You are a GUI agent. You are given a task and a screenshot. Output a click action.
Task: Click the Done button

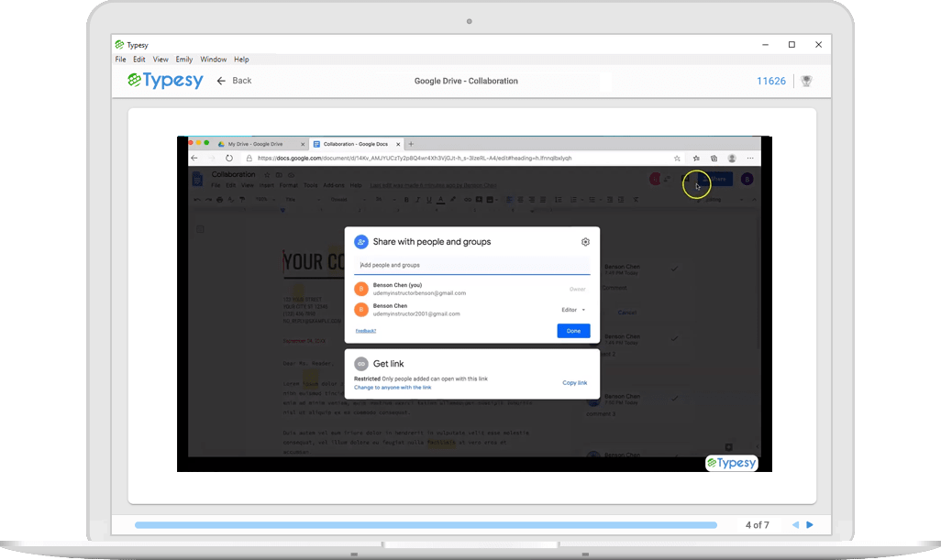pos(574,331)
